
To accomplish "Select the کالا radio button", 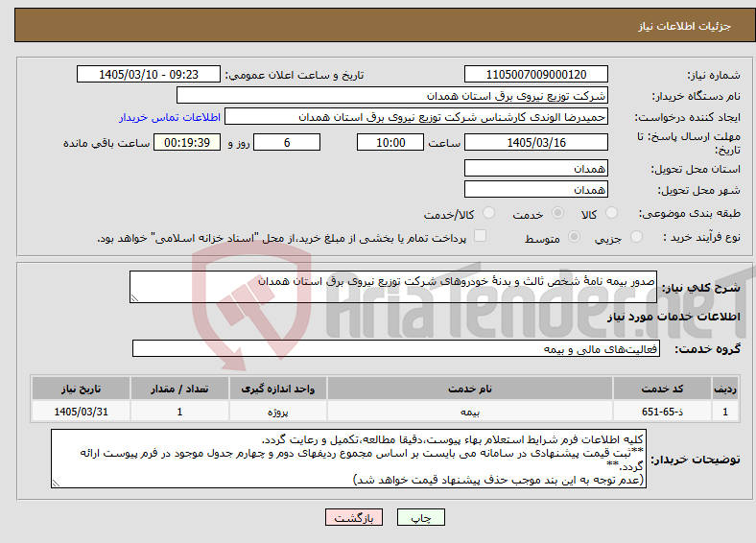I will [611, 213].
